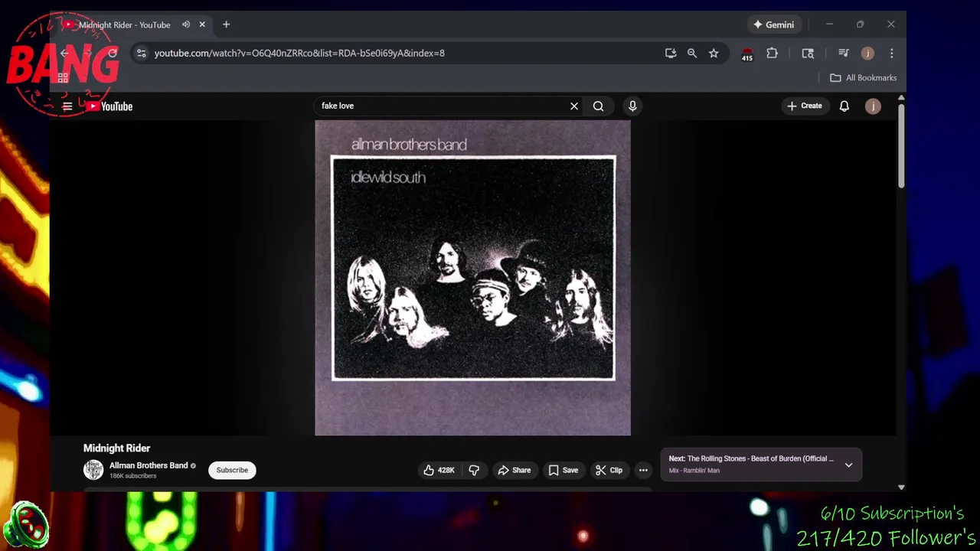Open the YouTube guide hamburger menu

pos(67,106)
